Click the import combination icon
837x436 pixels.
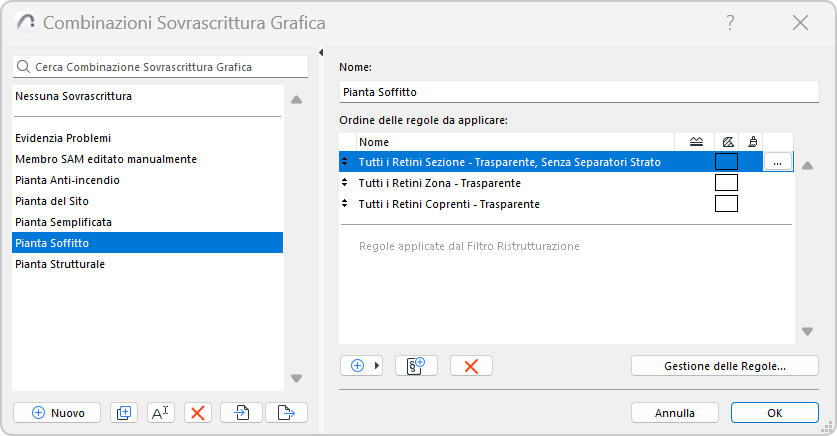tap(241, 412)
